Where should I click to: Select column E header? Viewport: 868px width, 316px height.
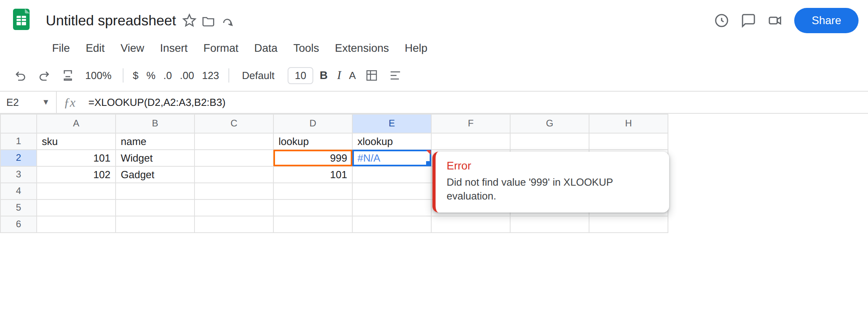[392, 123]
